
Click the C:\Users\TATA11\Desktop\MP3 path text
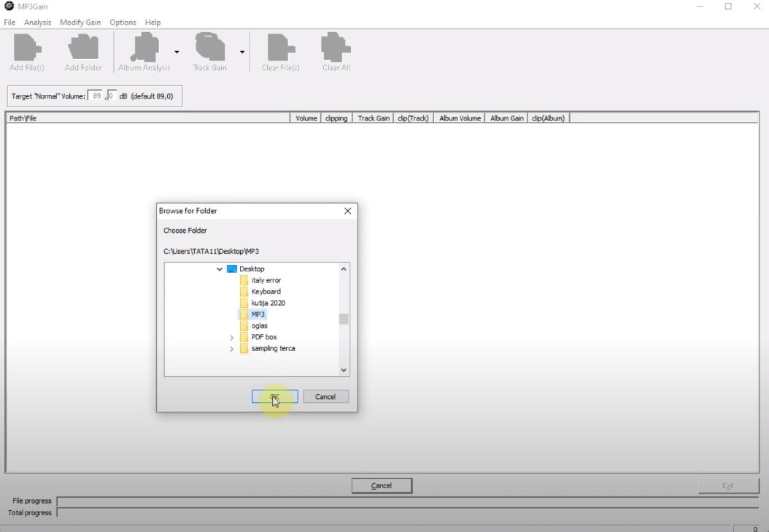[x=212, y=252]
